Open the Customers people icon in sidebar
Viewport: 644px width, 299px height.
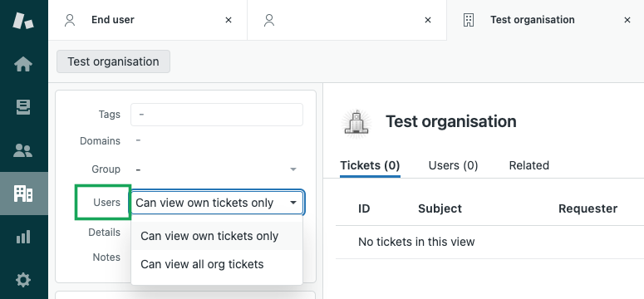pyautogui.click(x=23, y=150)
